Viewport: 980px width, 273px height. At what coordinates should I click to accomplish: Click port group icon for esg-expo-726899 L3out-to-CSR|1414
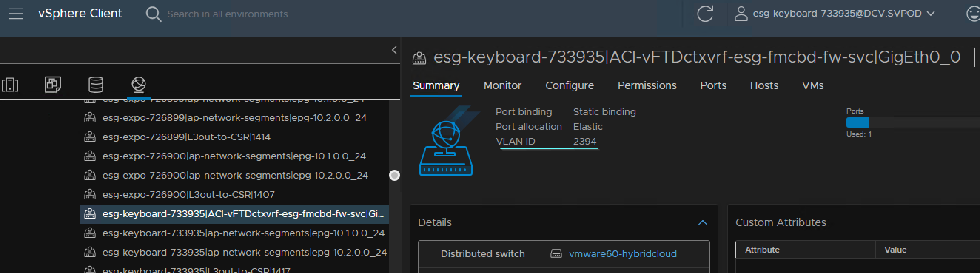point(90,136)
